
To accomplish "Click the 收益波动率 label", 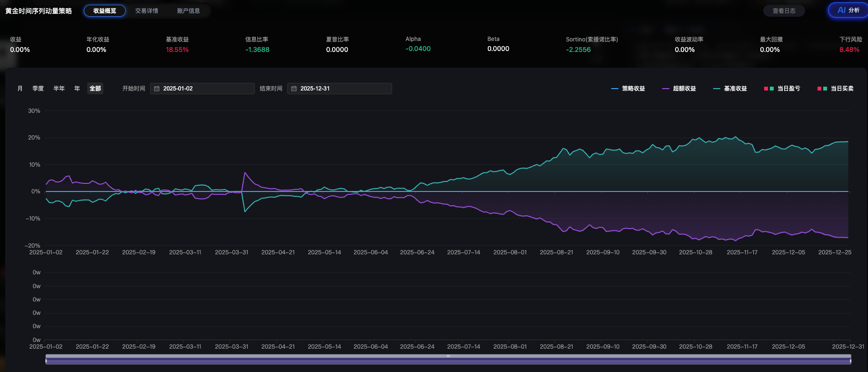I will coord(689,40).
